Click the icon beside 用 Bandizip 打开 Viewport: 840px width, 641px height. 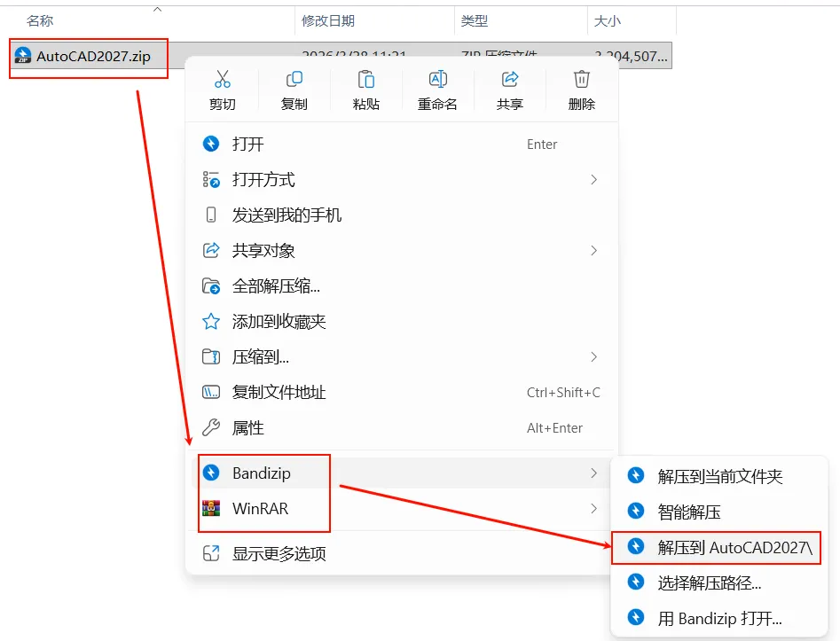point(636,617)
